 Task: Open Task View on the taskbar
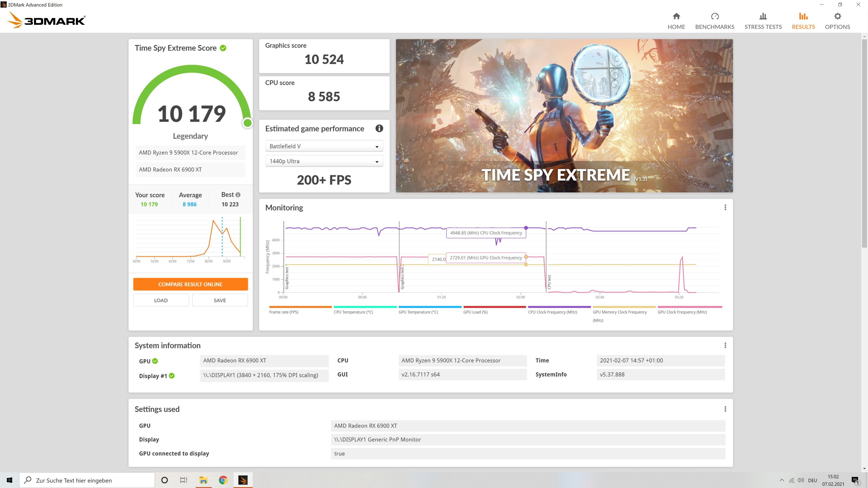[184, 480]
